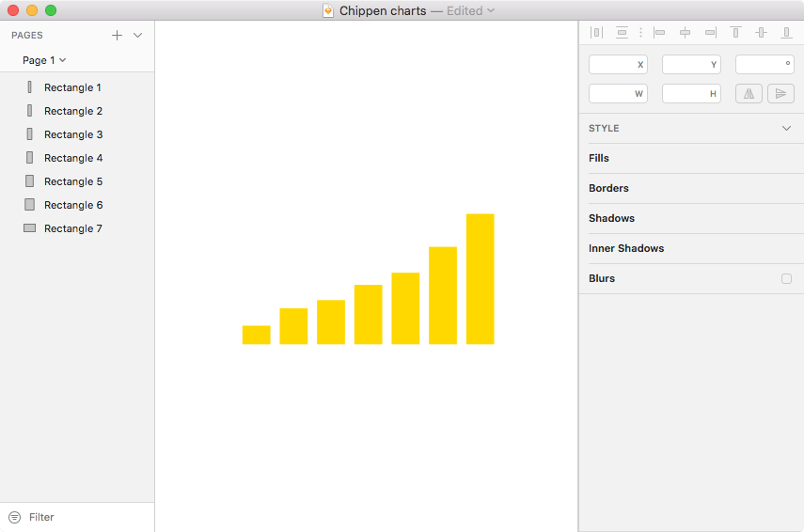Align layers to vertical middle
Screen dimensions: 804x532
pyautogui.click(x=761, y=33)
